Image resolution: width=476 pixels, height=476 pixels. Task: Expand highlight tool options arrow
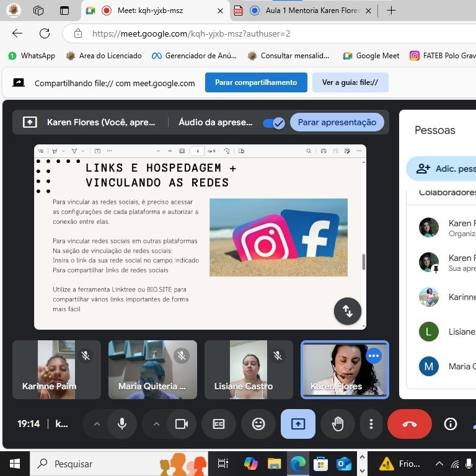point(63,151)
